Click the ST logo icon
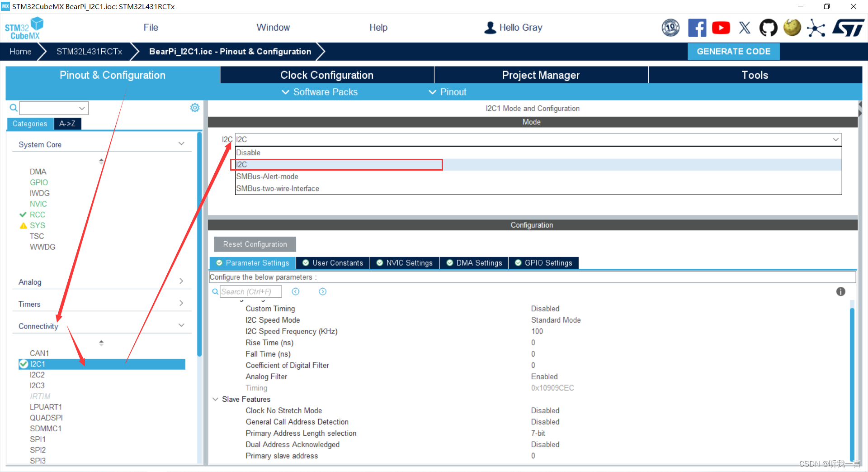This screenshot has width=868, height=472. pos(848,28)
